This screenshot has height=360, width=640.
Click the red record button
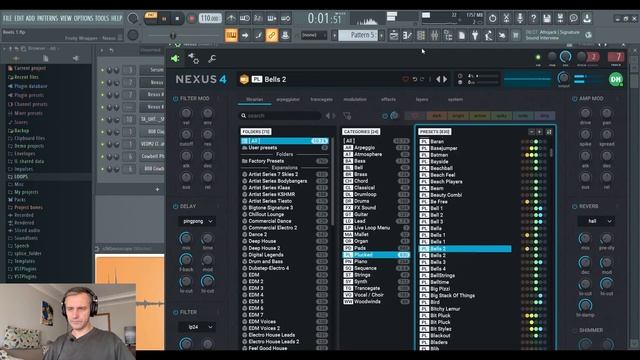[x=191, y=18]
